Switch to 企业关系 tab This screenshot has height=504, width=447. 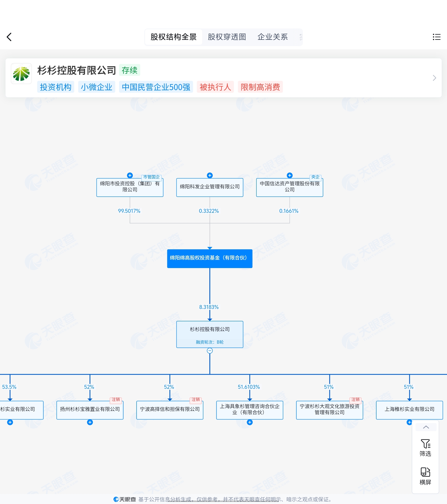coord(272,37)
